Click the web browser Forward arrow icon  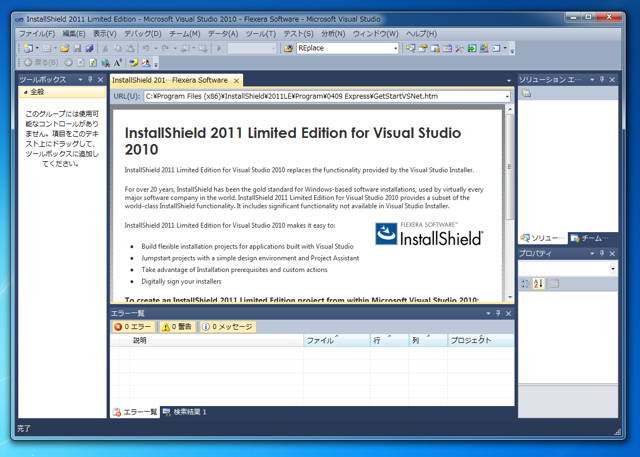68,62
